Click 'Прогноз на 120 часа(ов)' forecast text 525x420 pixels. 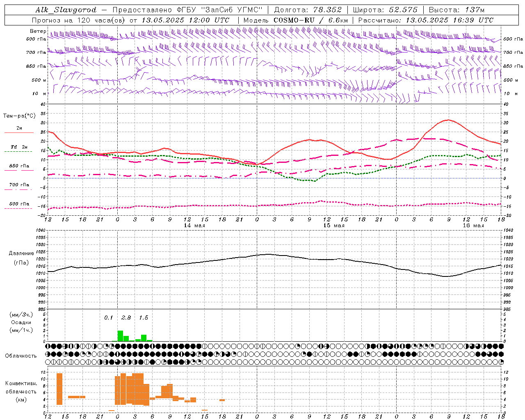79,20
